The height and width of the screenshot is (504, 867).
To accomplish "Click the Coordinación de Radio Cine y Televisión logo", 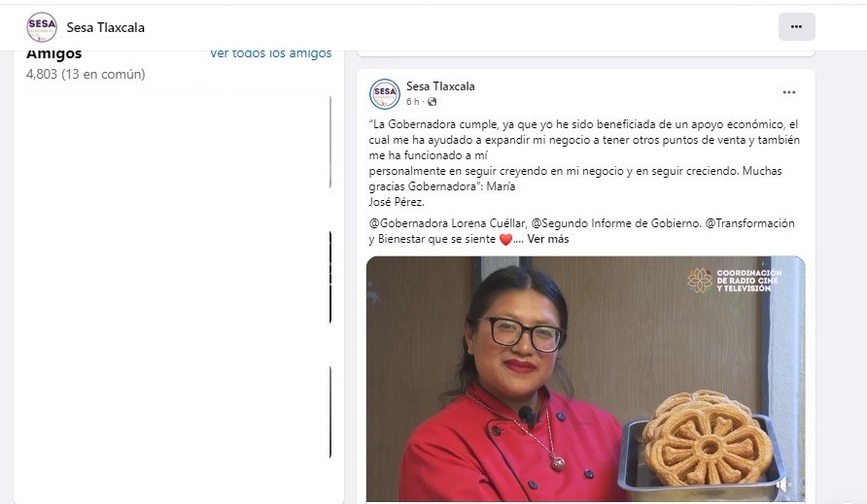I will pos(734,281).
